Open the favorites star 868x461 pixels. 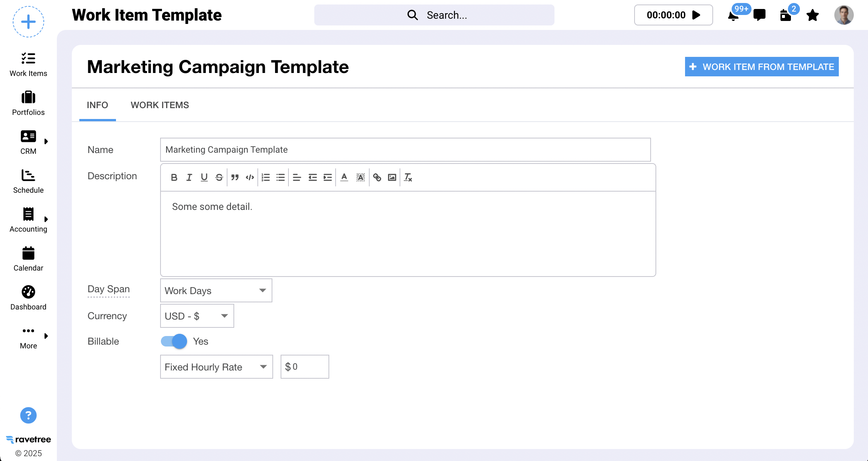[813, 15]
